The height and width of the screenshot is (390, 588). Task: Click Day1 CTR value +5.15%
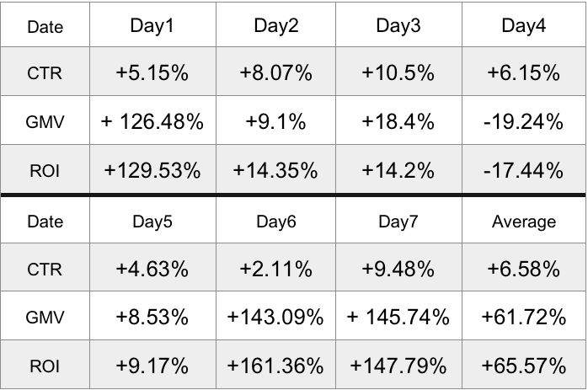152,72
